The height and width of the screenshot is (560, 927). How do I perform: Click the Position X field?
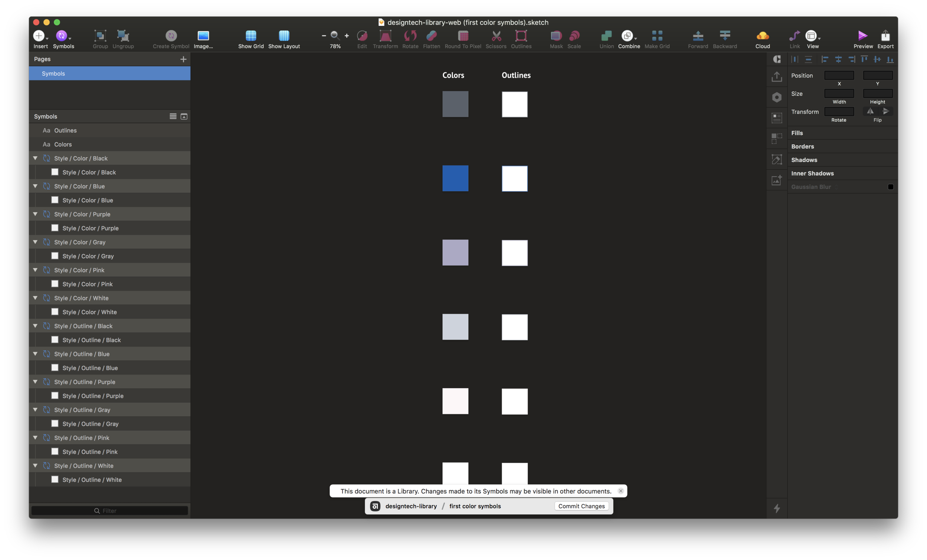click(x=839, y=75)
